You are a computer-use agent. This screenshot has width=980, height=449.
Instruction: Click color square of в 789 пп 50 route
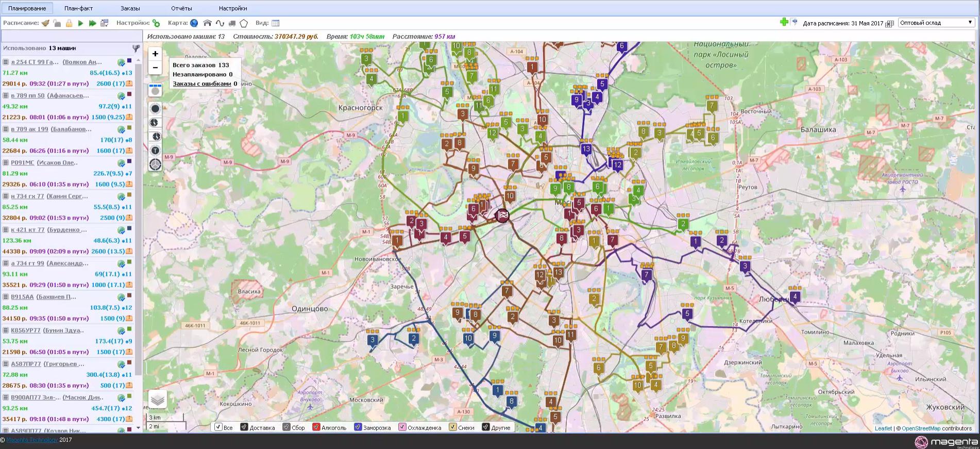point(129,94)
